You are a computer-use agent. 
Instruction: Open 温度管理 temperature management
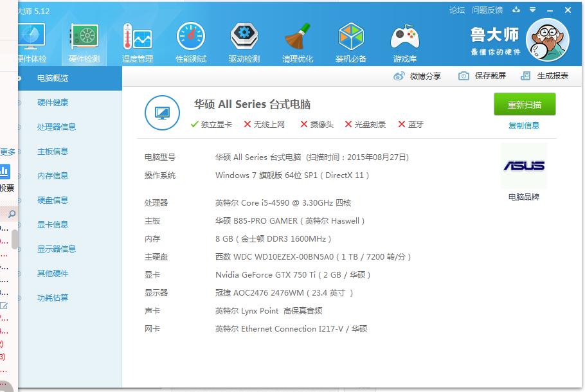click(x=138, y=42)
